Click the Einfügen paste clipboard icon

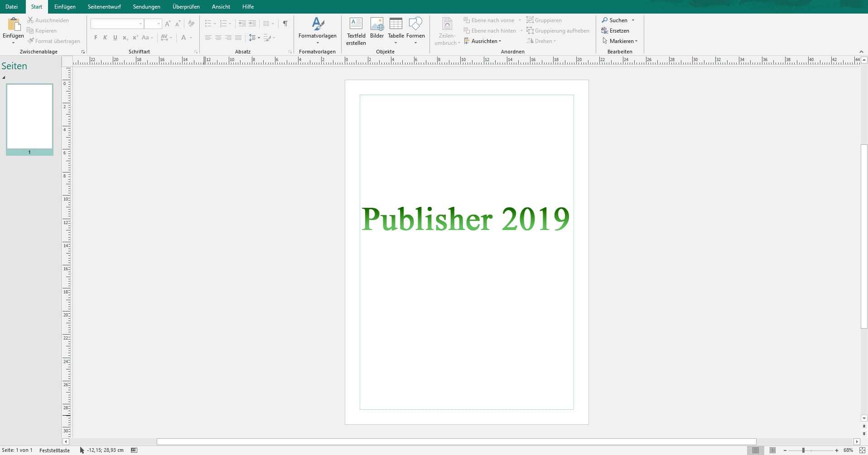point(14,24)
